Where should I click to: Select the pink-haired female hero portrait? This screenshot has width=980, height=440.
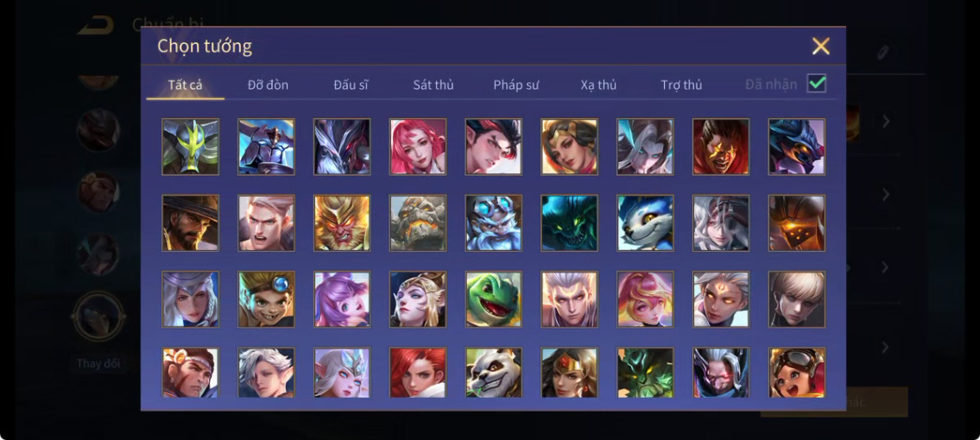point(418,147)
